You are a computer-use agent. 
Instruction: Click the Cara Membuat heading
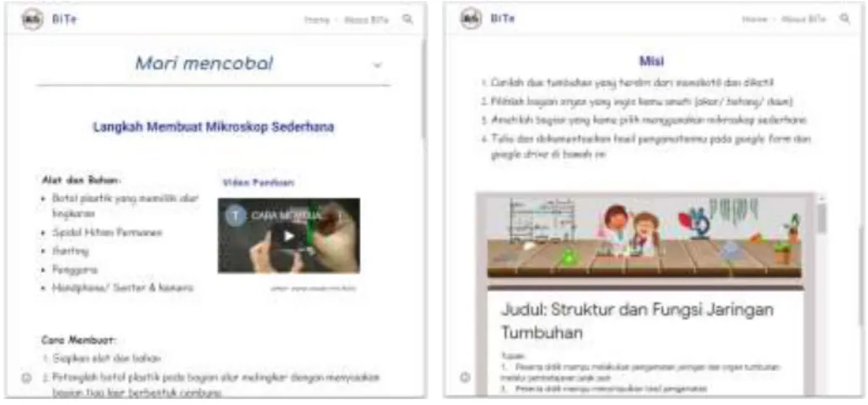pos(79,339)
